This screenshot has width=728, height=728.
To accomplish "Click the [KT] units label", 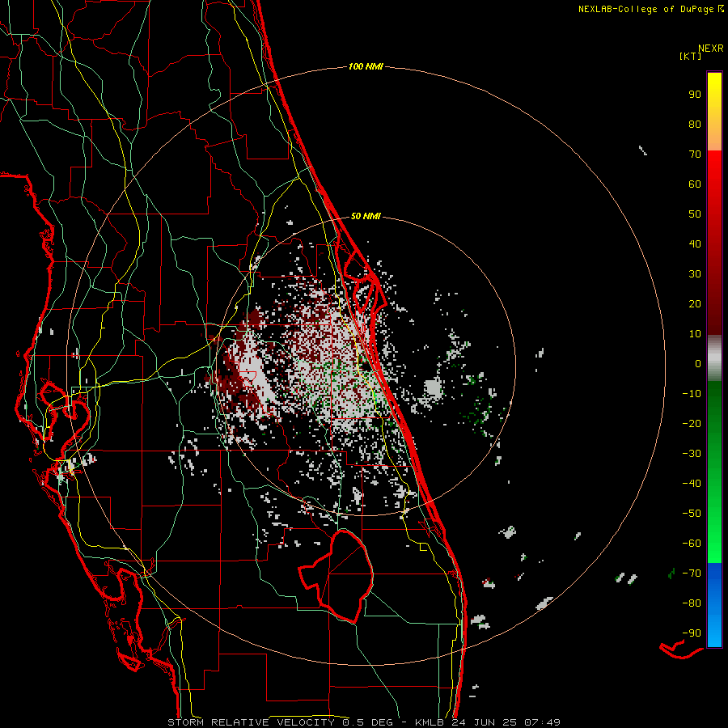I will (690, 56).
